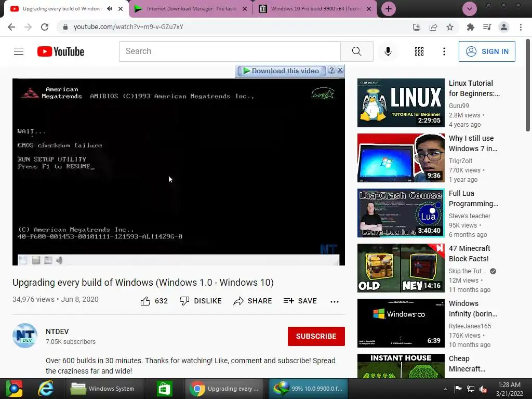532x399 pixels.
Task: Click the address bar URL
Action: (128, 27)
